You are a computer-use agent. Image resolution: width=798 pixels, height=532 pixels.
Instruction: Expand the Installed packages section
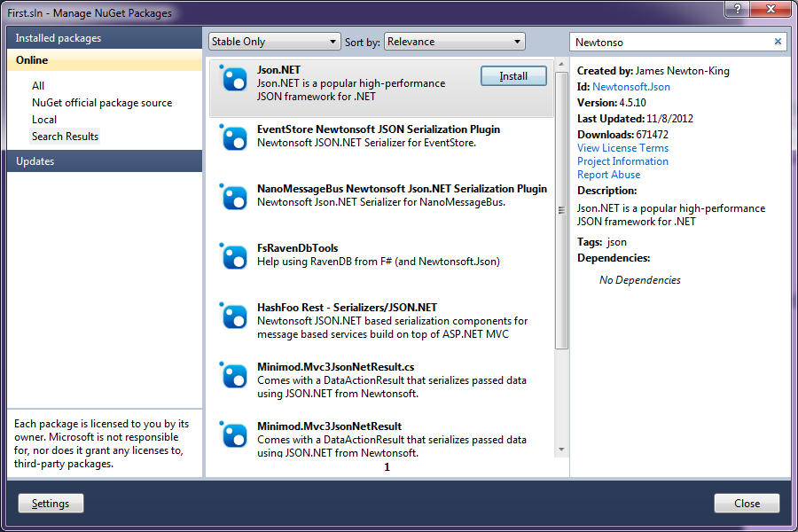pyautogui.click(x=105, y=38)
